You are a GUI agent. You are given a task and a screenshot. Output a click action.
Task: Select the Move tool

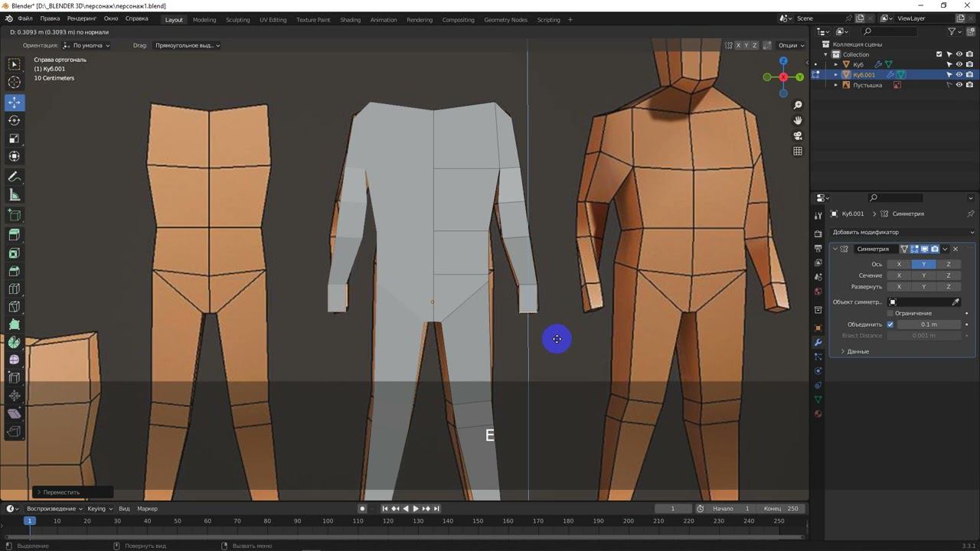tap(15, 103)
